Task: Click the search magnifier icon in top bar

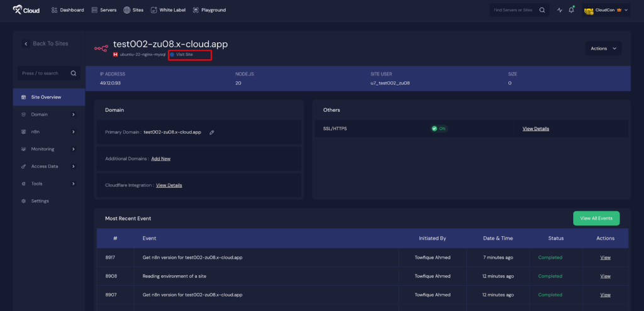Action: coord(542,10)
